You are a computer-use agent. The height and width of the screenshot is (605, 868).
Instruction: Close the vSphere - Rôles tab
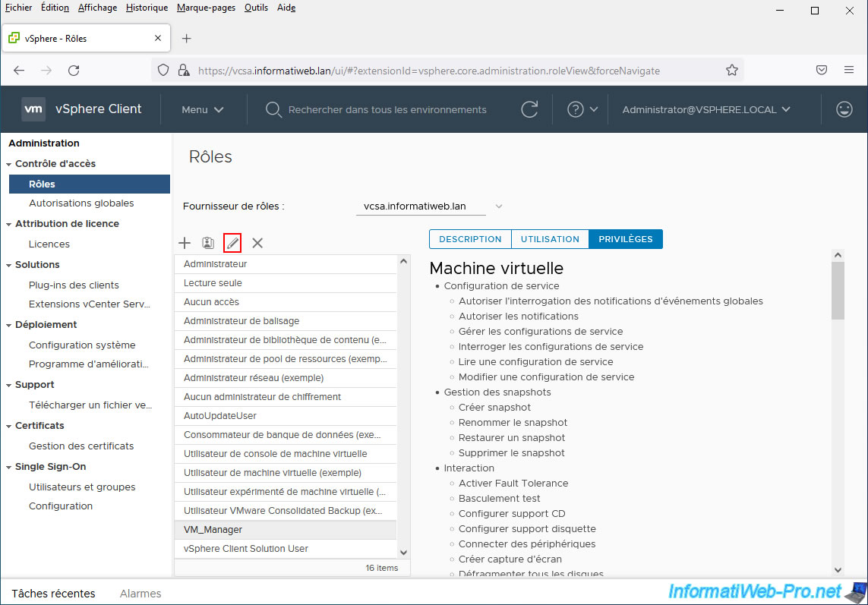(x=158, y=38)
